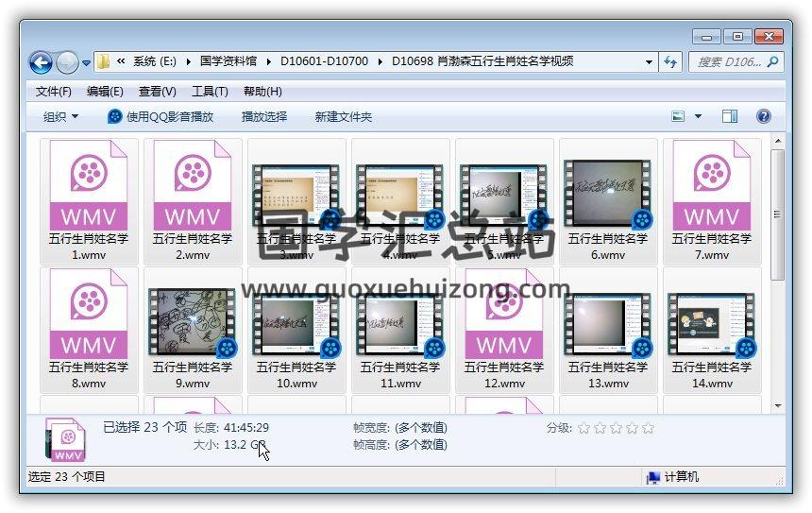Click the vertical scrollbar thumb

777,214
